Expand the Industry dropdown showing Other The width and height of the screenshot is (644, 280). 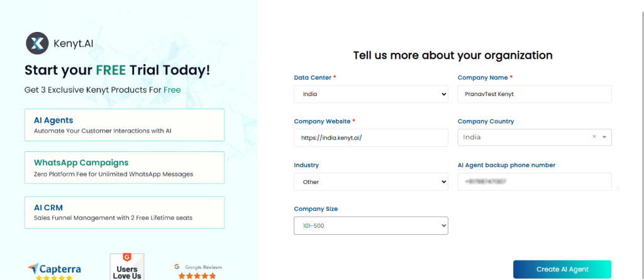[x=371, y=181]
